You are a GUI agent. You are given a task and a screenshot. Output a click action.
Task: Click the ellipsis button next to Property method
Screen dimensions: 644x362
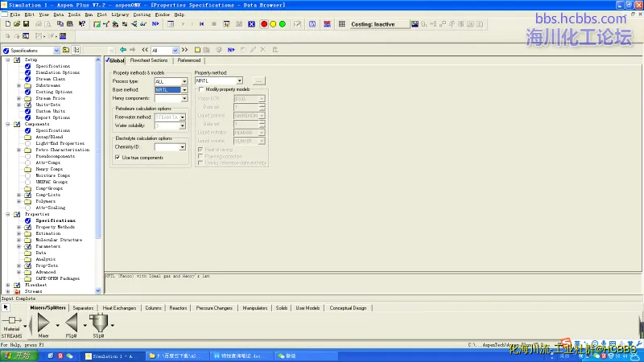pos(258,81)
